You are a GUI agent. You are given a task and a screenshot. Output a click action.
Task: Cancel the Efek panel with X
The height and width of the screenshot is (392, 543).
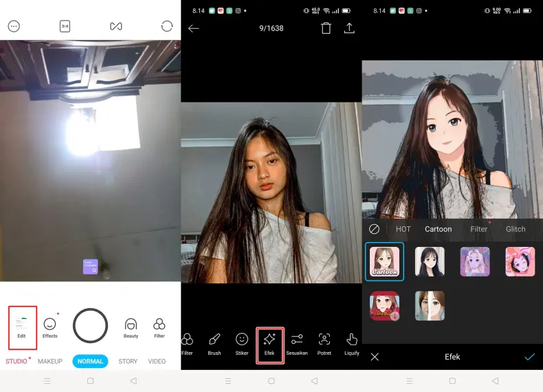tap(375, 357)
